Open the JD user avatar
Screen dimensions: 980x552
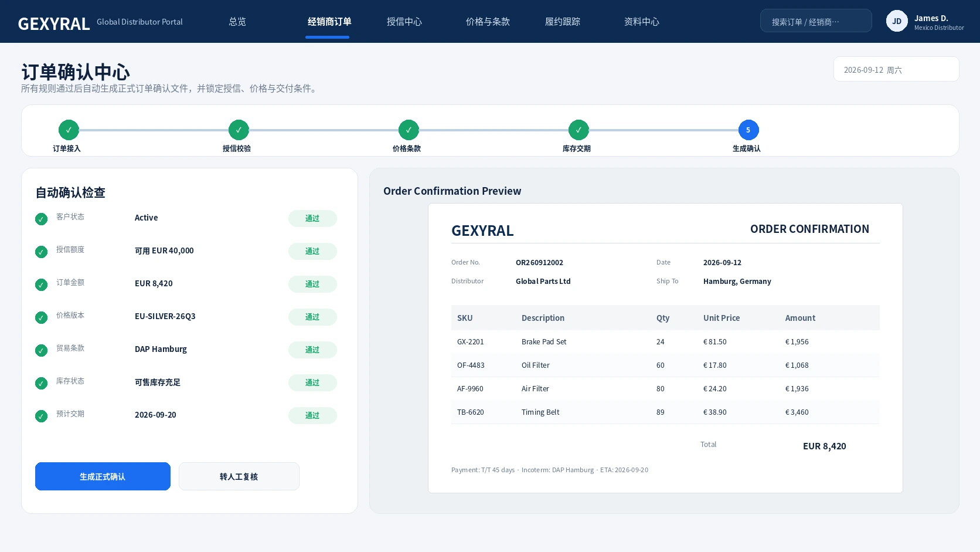pos(897,21)
